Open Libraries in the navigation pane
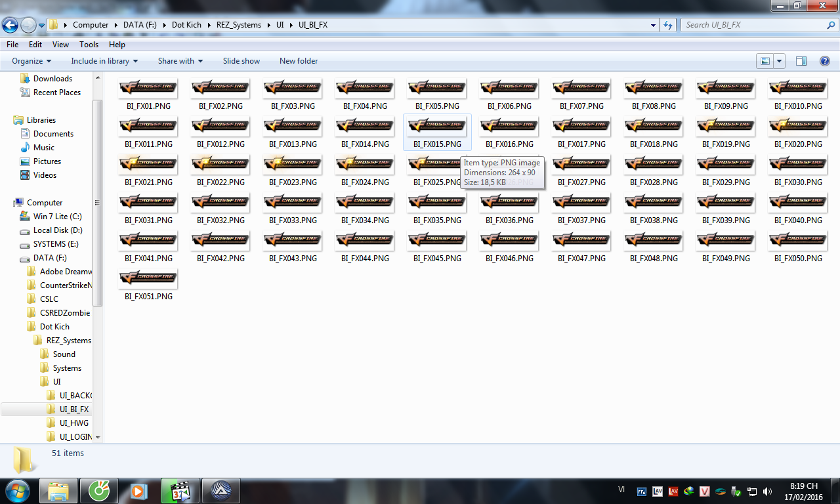Screen dimensions: 840x504 (35, 120)
